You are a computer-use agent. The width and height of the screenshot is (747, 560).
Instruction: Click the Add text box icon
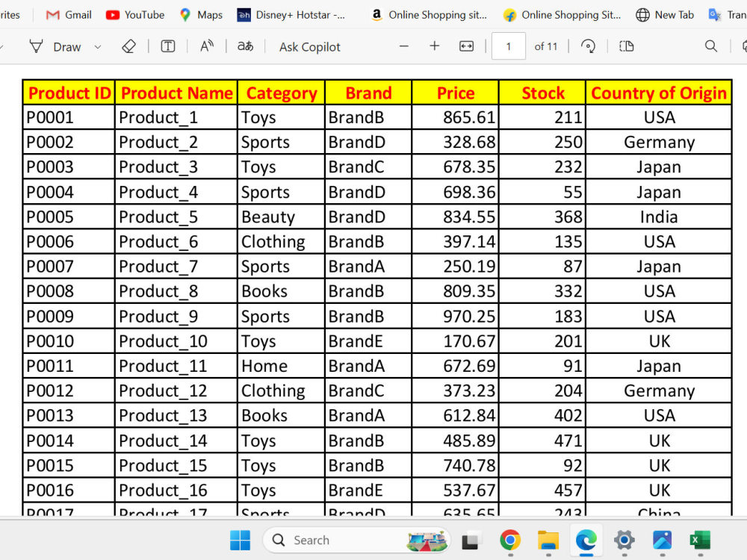tap(167, 46)
